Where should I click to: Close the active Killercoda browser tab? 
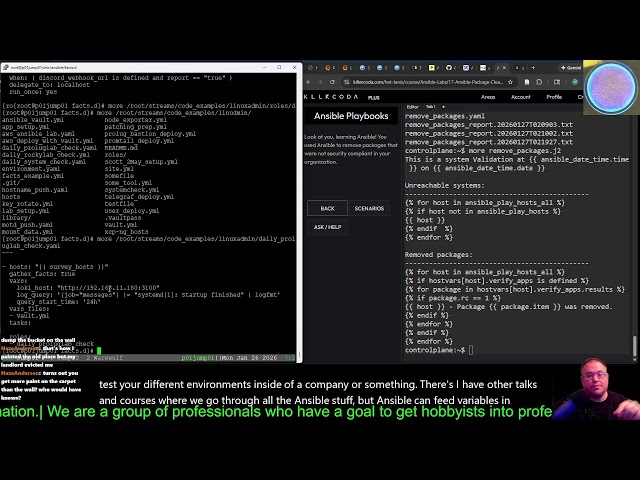(504, 68)
